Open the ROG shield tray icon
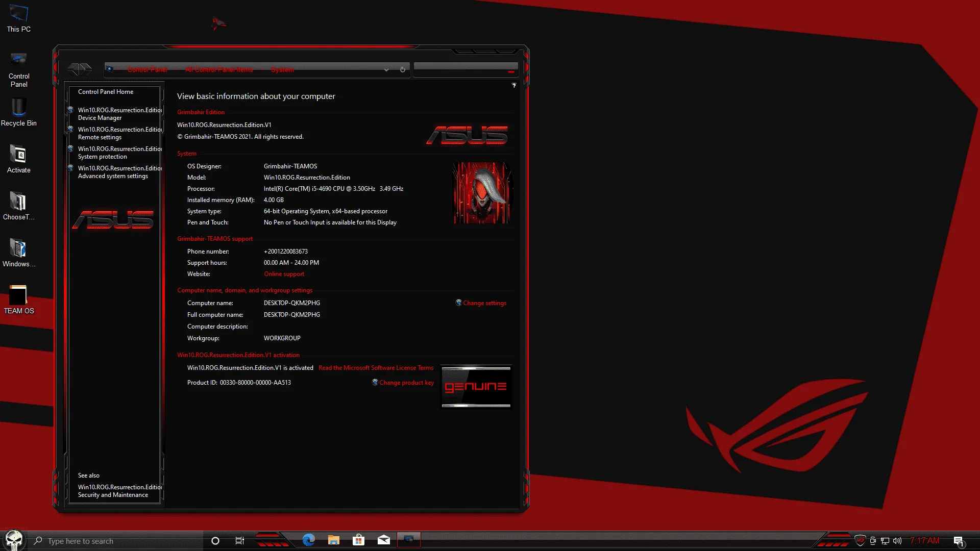 click(861, 541)
